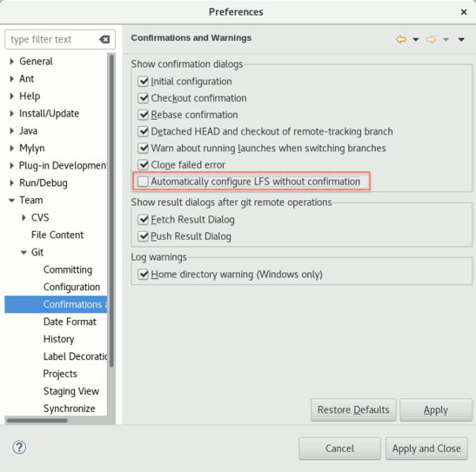Select the Java category label

tap(28, 131)
